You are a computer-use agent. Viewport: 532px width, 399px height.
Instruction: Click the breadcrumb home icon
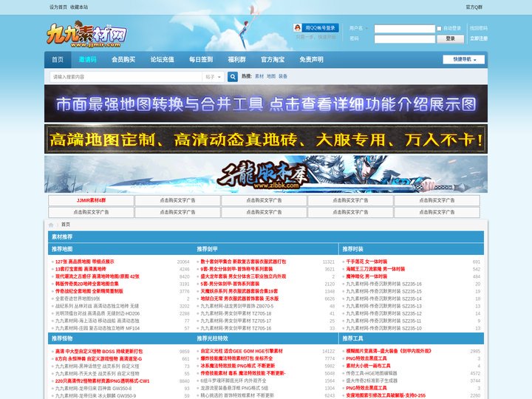click(51, 225)
